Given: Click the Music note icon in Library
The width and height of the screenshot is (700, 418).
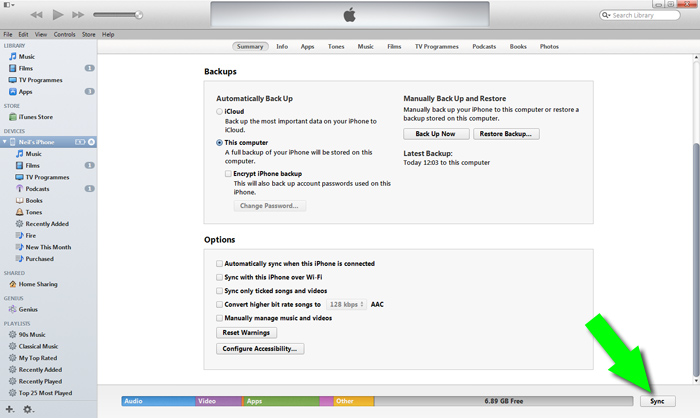Looking at the screenshot, I should click(x=12, y=56).
